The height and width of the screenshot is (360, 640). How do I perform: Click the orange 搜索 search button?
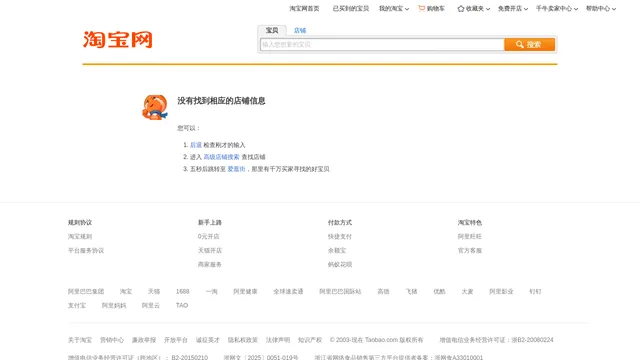tap(529, 44)
